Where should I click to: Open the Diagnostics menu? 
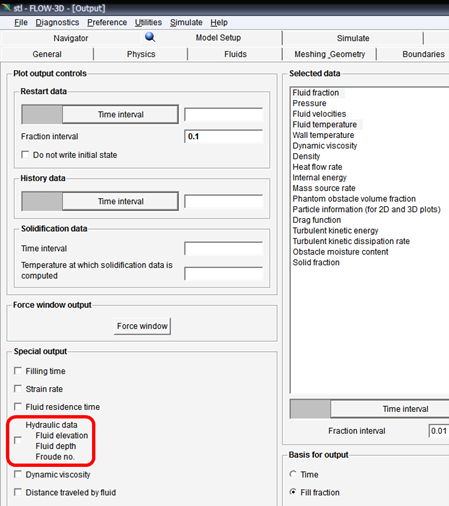pyautogui.click(x=57, y=22)
